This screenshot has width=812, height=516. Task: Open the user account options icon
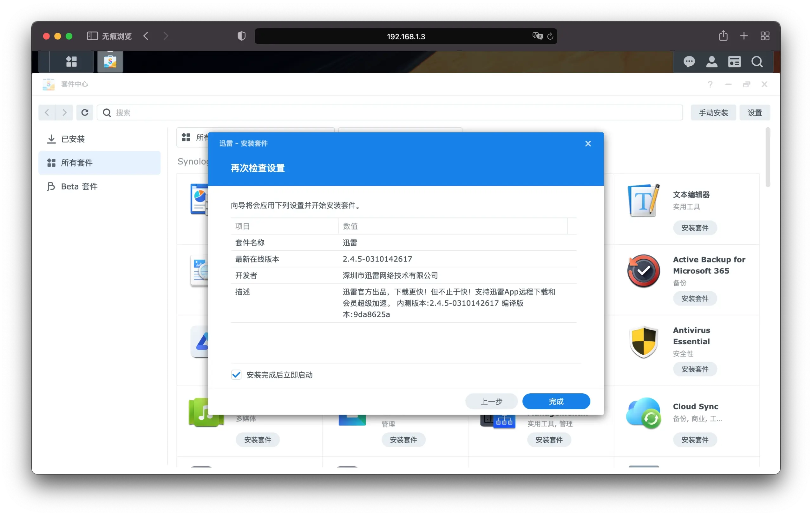point(711,62)
